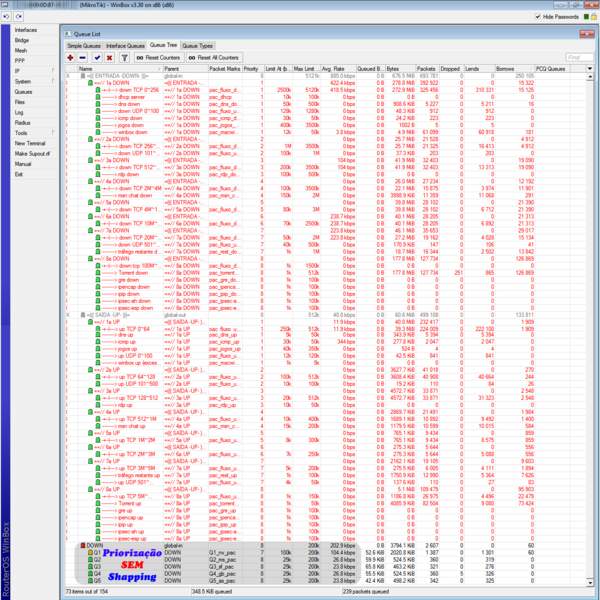Click the red X Disable icon
Viewport: 600px width, 600px height.
109,58
